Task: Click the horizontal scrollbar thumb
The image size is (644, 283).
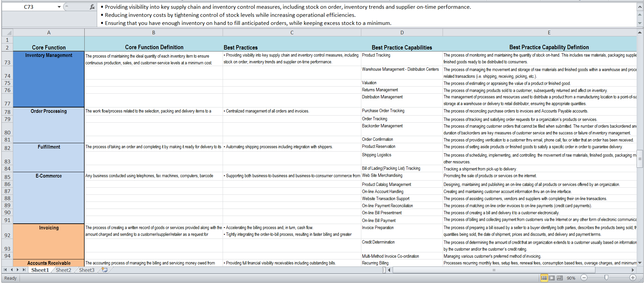Action: tap(494, 270)
